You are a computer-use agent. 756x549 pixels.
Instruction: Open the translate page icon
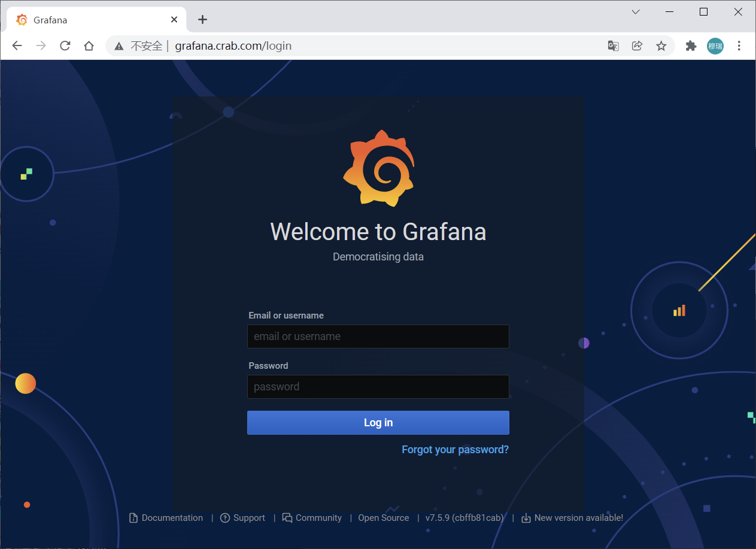tap(613, 46)
